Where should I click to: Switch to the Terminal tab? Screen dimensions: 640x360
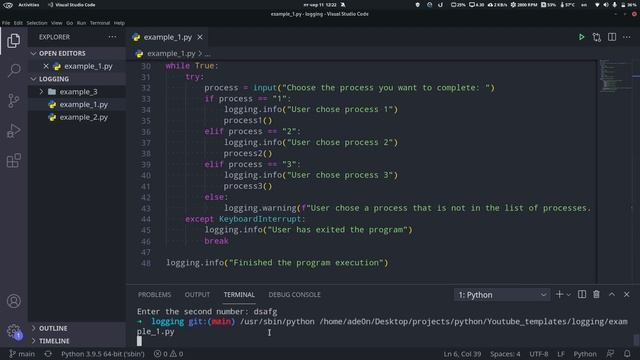click(x=239, y=295)
